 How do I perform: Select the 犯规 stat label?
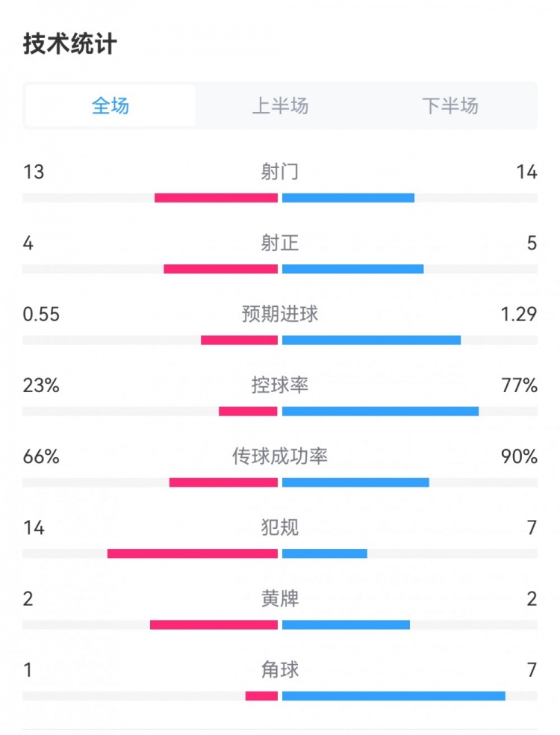pos(280,527)
